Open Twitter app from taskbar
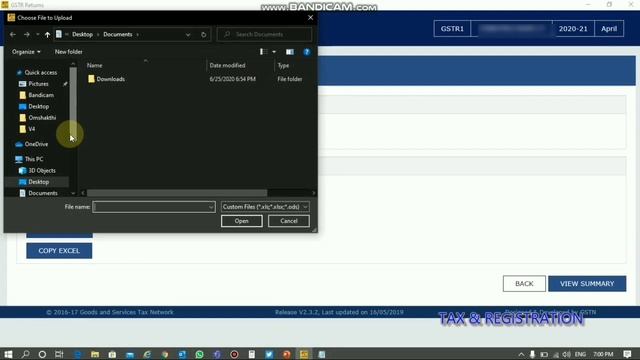 [269, 354]
